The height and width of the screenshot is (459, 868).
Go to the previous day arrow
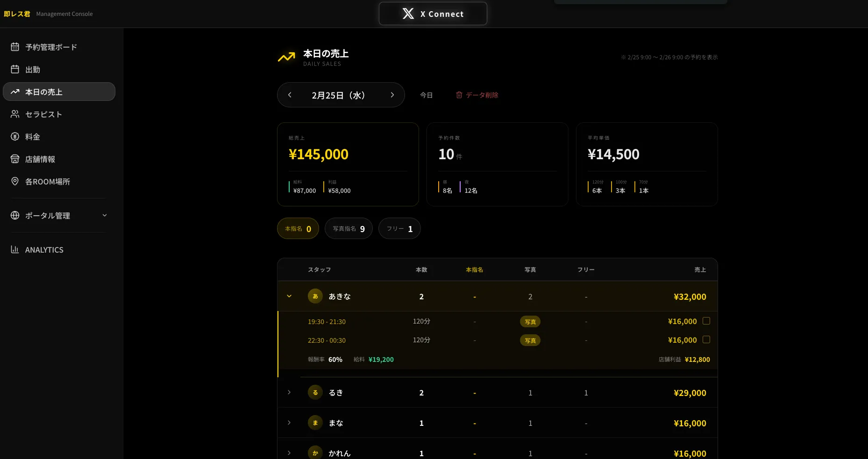pos(290,95)
